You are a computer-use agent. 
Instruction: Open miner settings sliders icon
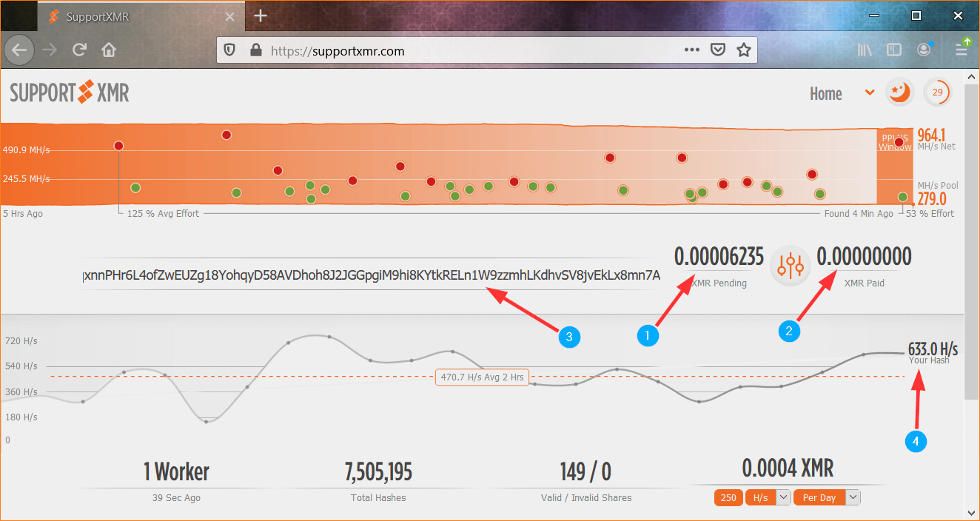point(791,266)
